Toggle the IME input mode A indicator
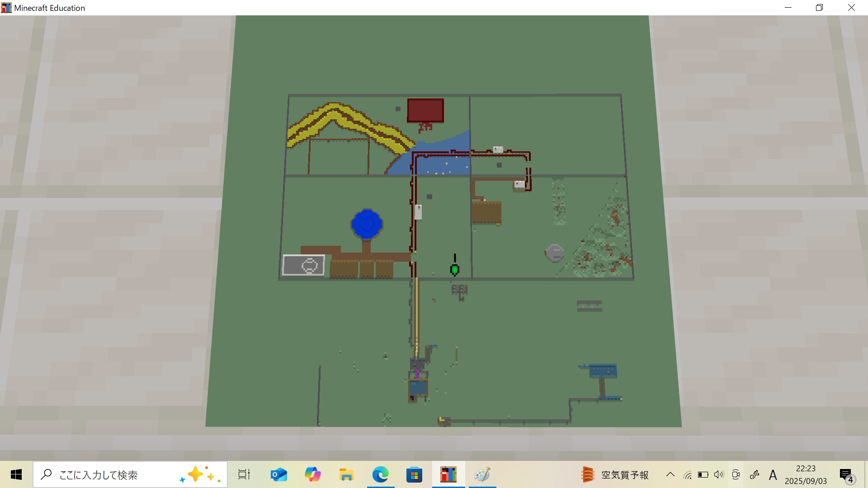 click(x=773, y=475)
